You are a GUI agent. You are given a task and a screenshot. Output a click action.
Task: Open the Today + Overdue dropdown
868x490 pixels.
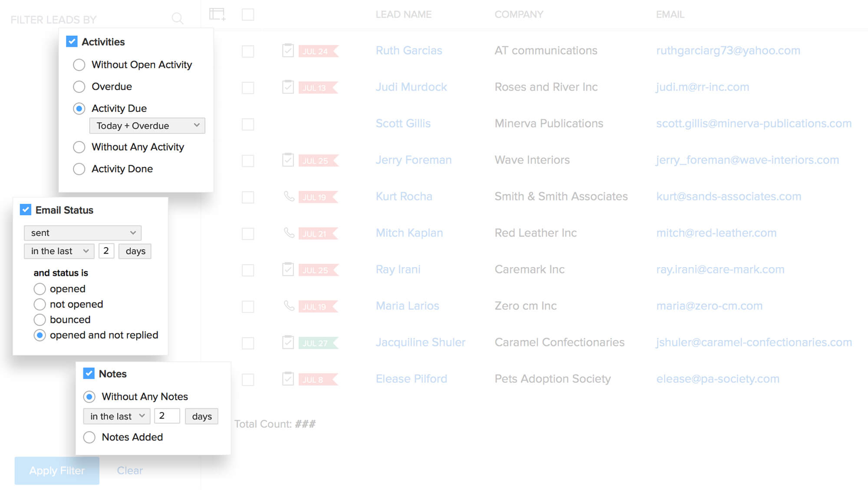[147, 126]
